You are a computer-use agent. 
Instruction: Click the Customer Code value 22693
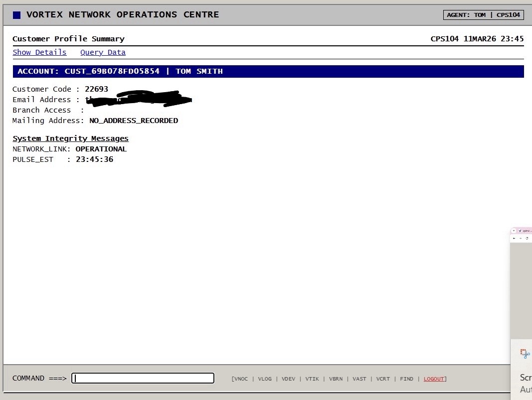(x=96, y=89)
